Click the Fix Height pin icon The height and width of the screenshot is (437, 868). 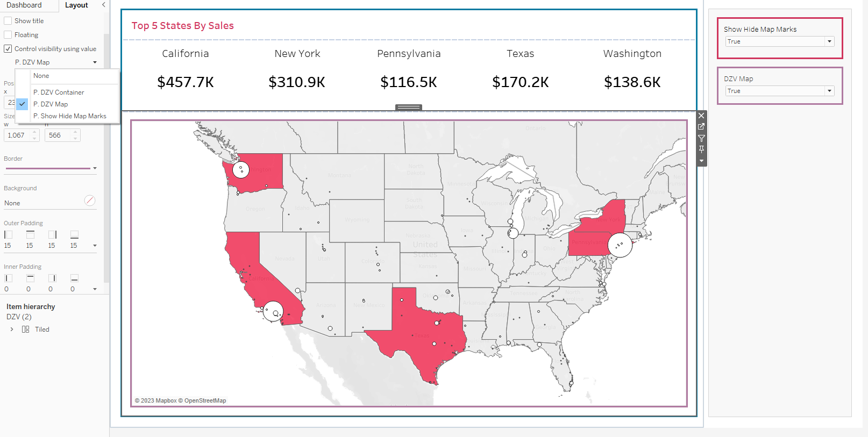click(x=701, y=149)
